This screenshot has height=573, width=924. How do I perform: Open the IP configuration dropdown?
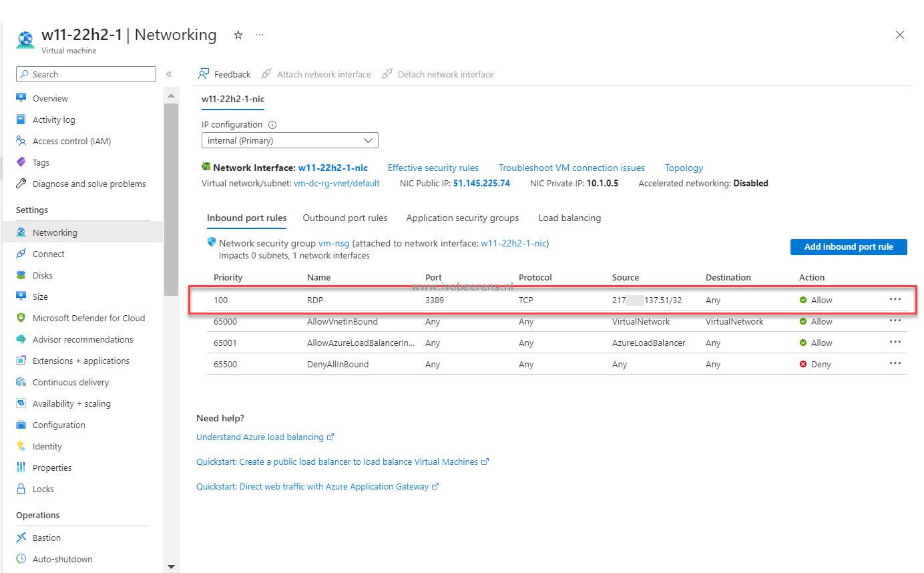tap(290, 140)
